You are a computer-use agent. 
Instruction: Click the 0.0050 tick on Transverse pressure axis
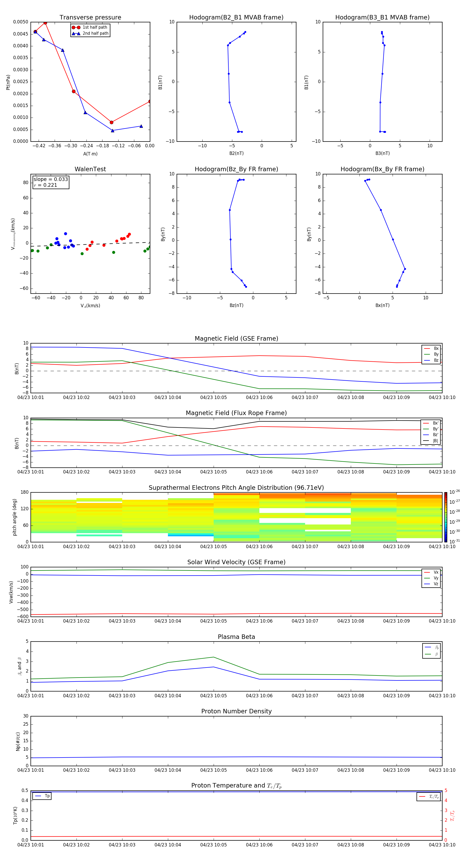20,22
